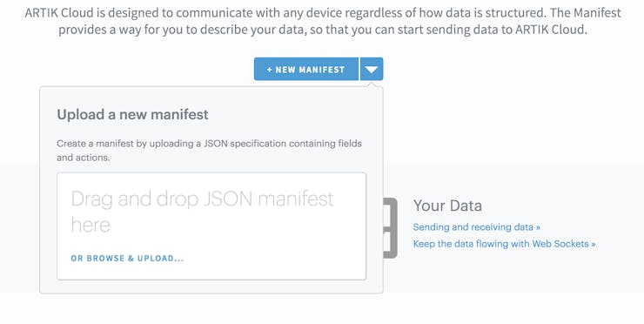
Task: Click the double chevron after Web Sockets
Action: pyautogui.click(x=594, y=244)
